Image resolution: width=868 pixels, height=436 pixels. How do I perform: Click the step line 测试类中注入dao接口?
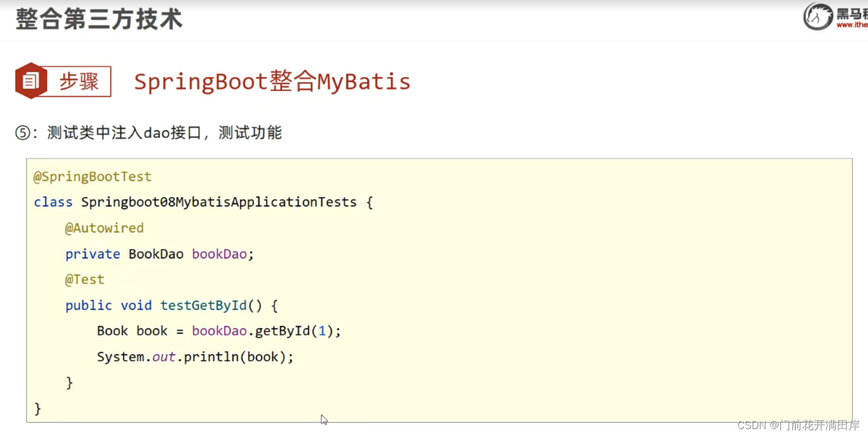[x=149, y=133]
